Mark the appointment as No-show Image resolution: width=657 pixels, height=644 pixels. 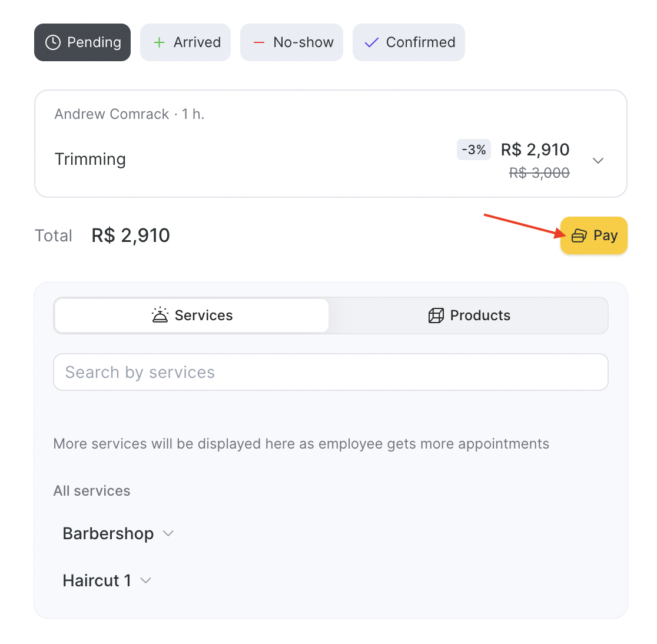coord(291,42)
